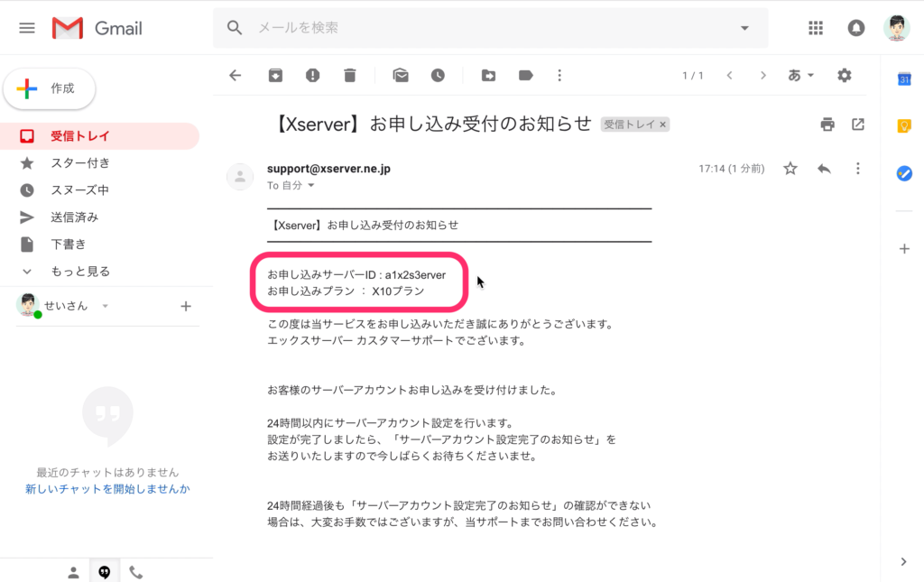Report this message as spam
The height and width of the screenshot is (582, 924).
(312, 75)
